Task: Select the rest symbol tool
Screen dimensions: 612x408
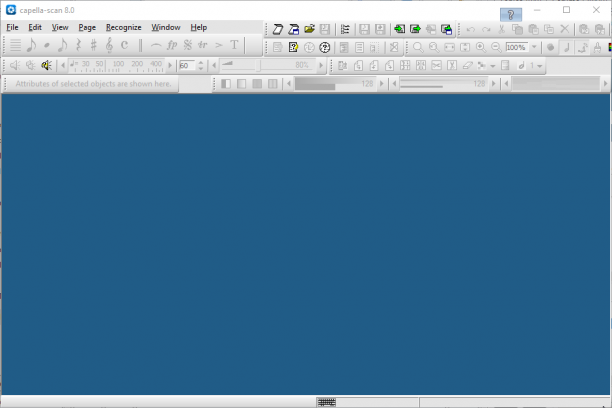Action: (78, 45)
